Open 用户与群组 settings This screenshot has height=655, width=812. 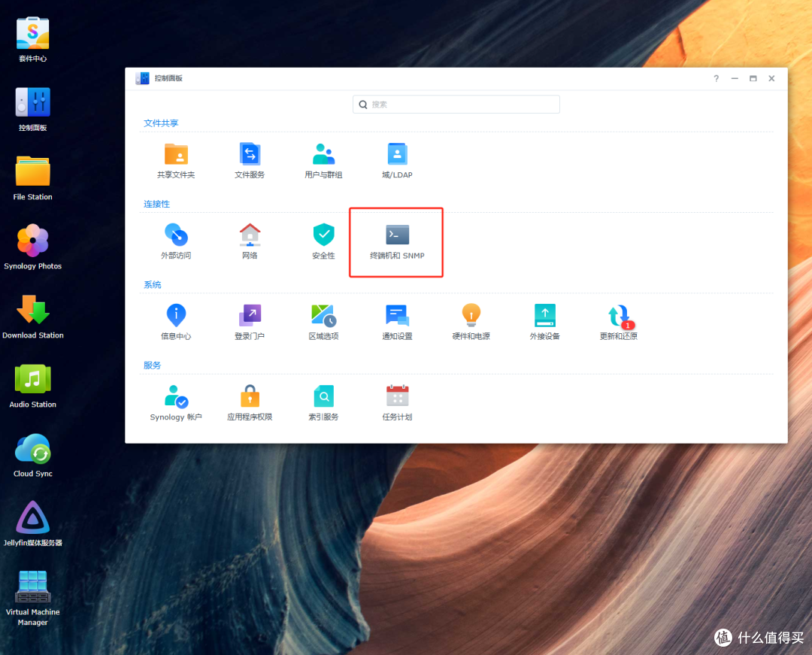coord(323,161)
